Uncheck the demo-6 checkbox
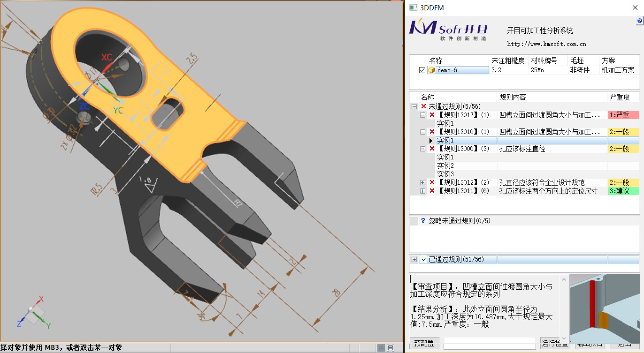This screenshot has width=644, height=353. click(421, 70)
